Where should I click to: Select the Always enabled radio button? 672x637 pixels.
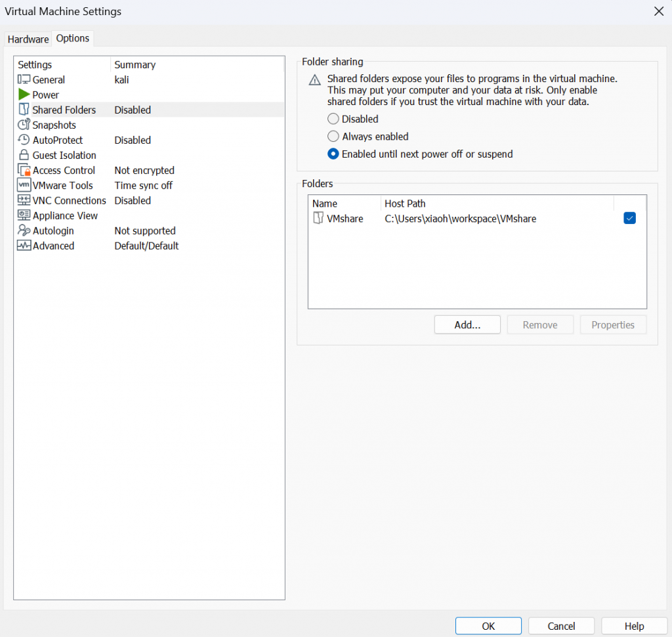click(x=333, y=137)
